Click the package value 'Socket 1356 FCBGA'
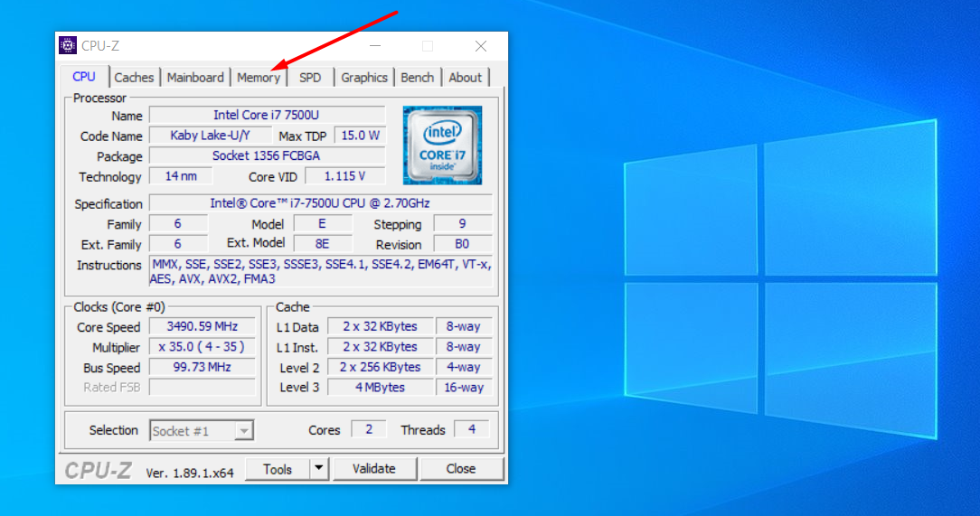 pyautogui.click(x=267, y=155)
